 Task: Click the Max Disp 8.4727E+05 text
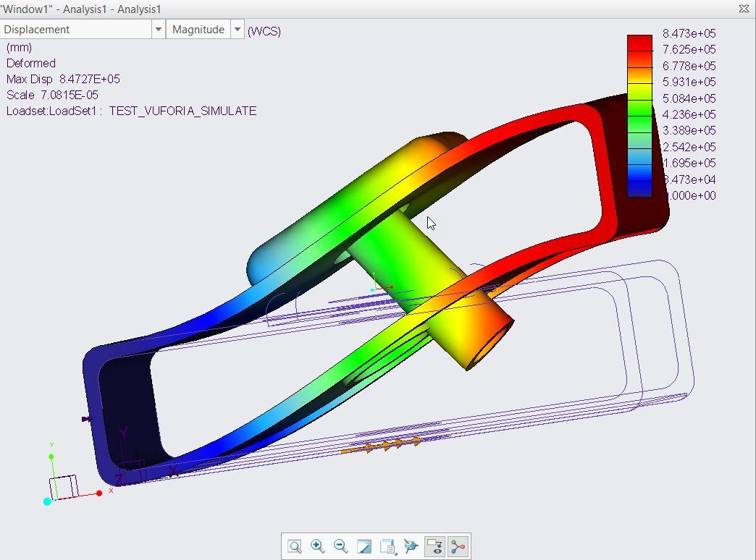62,79
